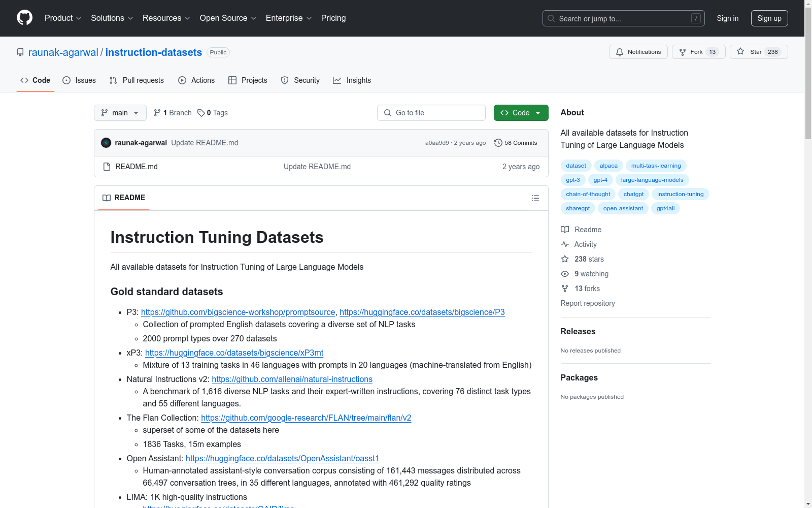Open raunak-agarwal owner profile link

(63, 52)
